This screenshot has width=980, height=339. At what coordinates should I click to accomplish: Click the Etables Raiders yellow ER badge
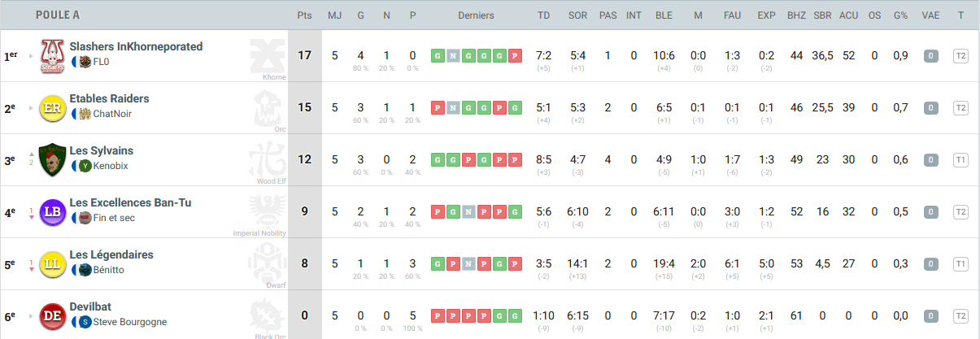(52, 108)
